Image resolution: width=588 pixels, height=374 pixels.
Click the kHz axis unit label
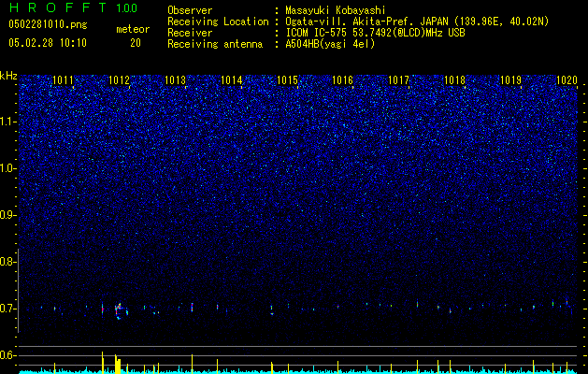[8, 76]
